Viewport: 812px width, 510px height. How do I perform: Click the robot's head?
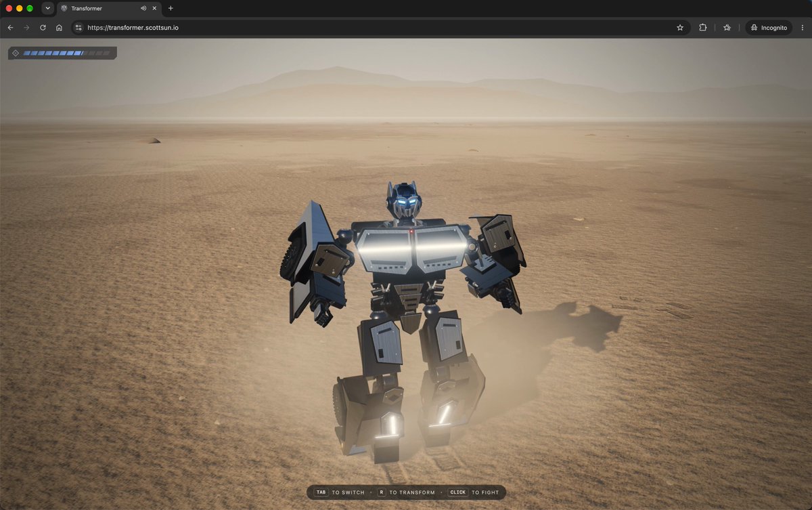pos(403,200)
